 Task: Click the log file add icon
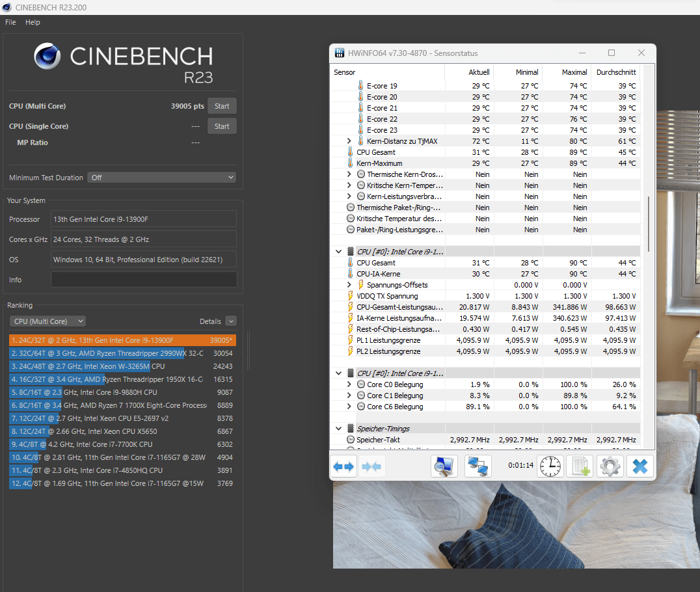pyautogui.click(x=580, y=466)
